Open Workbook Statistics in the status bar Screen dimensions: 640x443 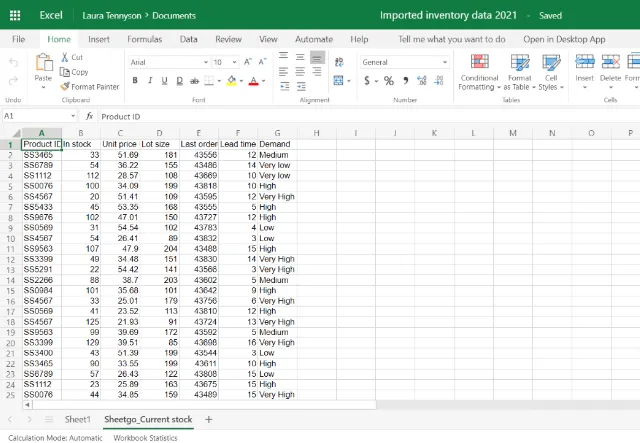tap(145, 438)
